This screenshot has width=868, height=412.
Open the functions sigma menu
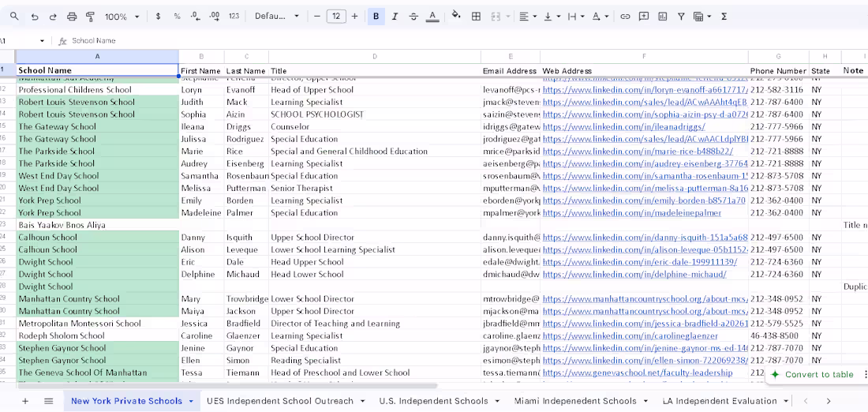pyautogui.click(x=724, y=17)
